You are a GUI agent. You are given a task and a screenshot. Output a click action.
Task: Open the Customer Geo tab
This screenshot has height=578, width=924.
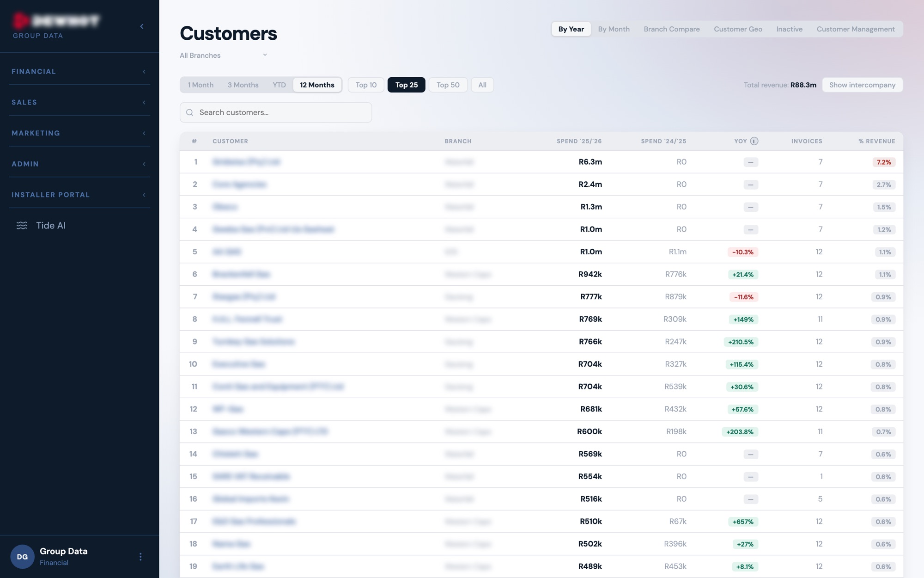click(x=738, y=29)
